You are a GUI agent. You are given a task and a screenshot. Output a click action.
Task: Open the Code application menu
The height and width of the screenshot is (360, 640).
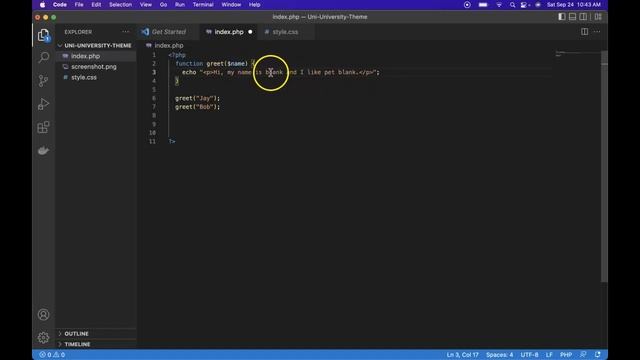[x=60, y=5]
